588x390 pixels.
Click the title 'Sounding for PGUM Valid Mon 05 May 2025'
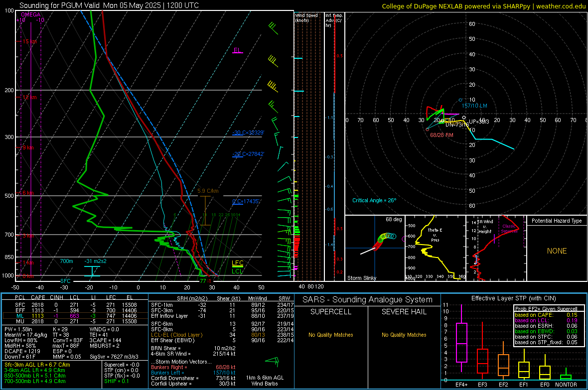pos(90,5)
